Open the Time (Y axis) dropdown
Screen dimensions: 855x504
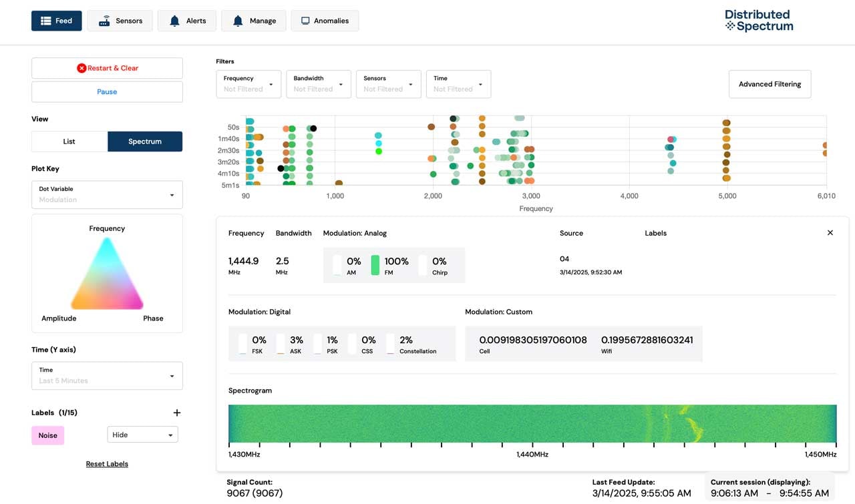(x=107, y=375)
